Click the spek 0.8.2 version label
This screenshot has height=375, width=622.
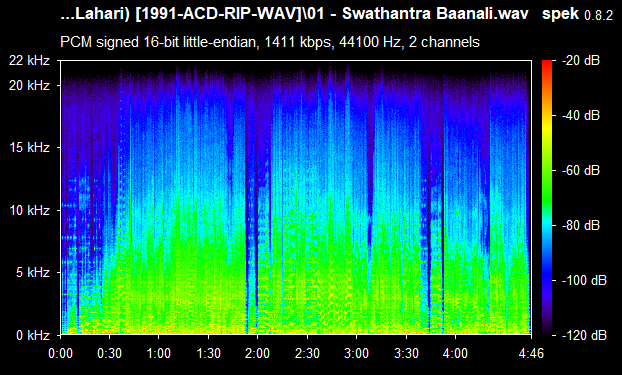point(577,14)
